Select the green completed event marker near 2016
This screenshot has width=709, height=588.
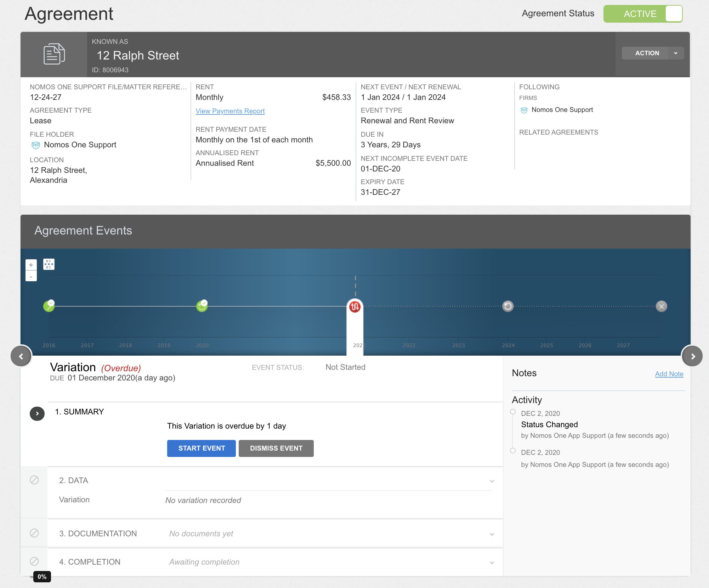coord(49,306)
